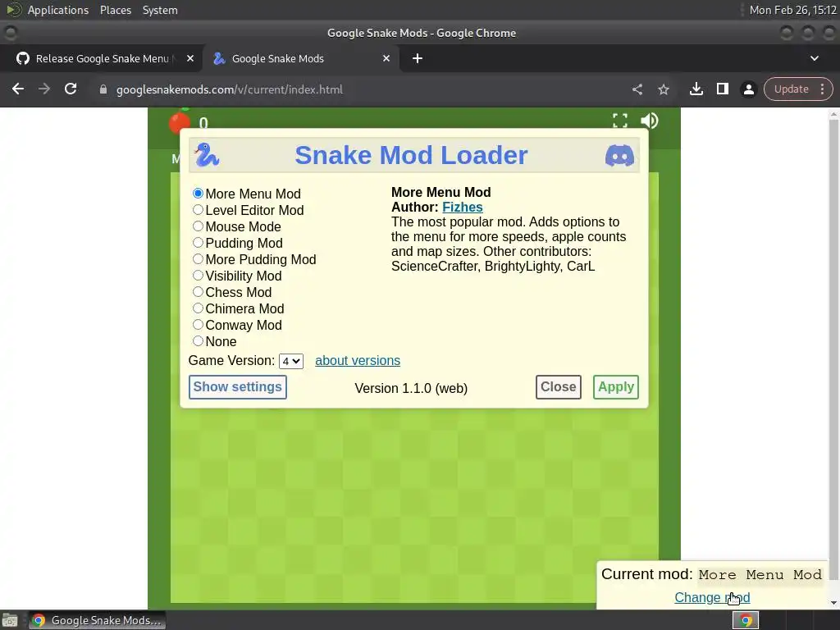Go back with the browser back arrow
Screen dimensions: 840x630
point(18,89)
